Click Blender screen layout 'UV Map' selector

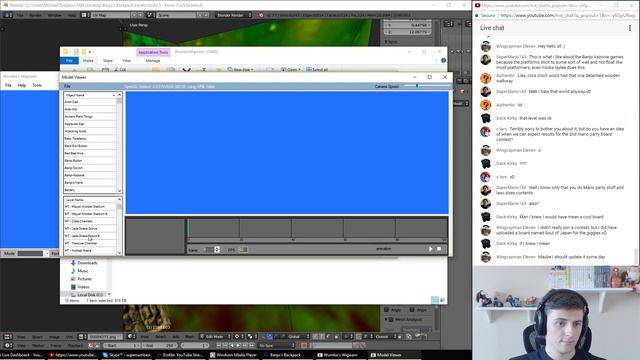[110, 15]
